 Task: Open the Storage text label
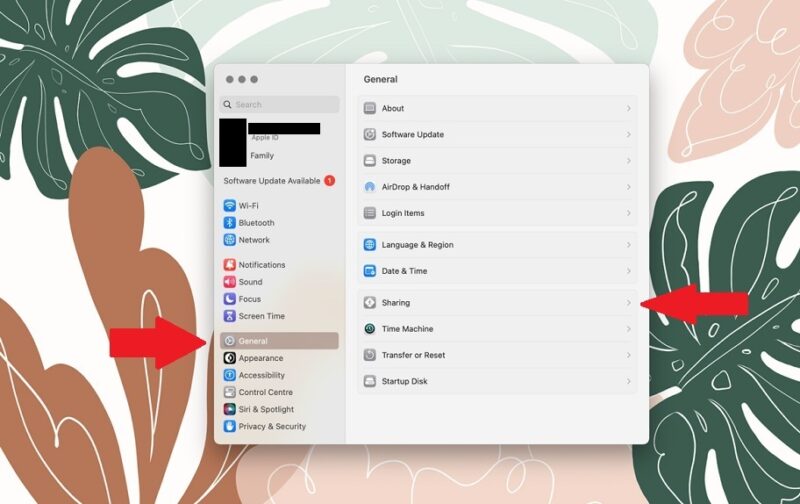396,161
